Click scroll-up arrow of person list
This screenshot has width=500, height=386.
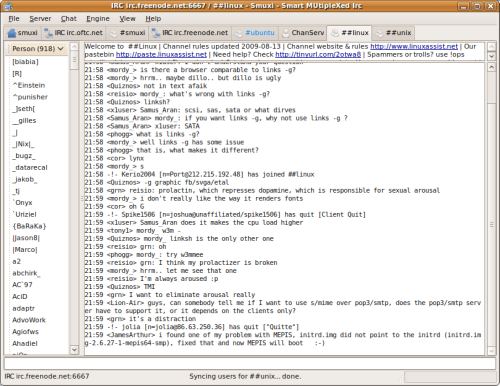coord(74,47)
